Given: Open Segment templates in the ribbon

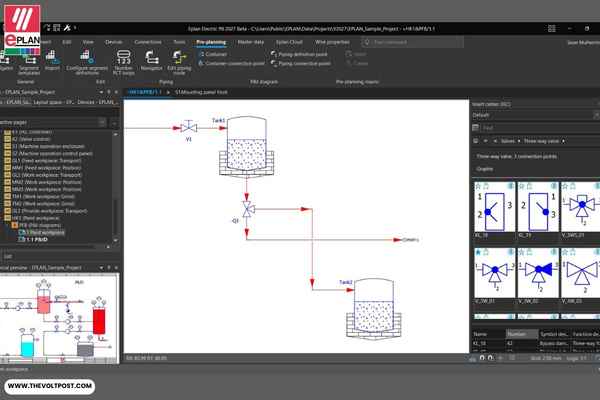Looking at the screenshot, I should [29, 64].
